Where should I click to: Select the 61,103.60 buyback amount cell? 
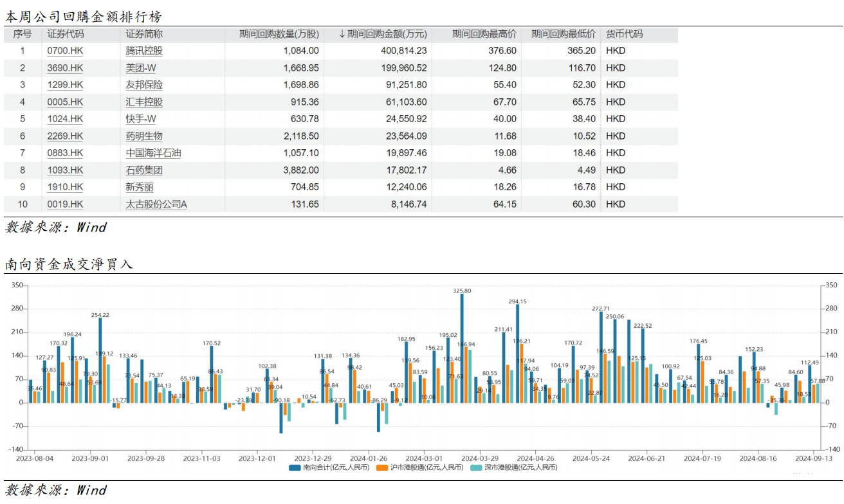click(x=407, y=102)
